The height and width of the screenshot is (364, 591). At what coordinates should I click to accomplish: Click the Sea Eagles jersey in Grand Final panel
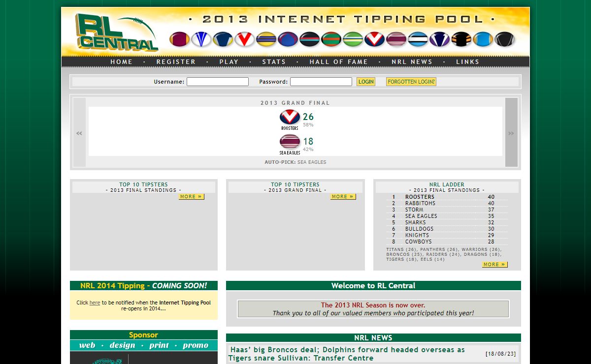pos(290,142)
